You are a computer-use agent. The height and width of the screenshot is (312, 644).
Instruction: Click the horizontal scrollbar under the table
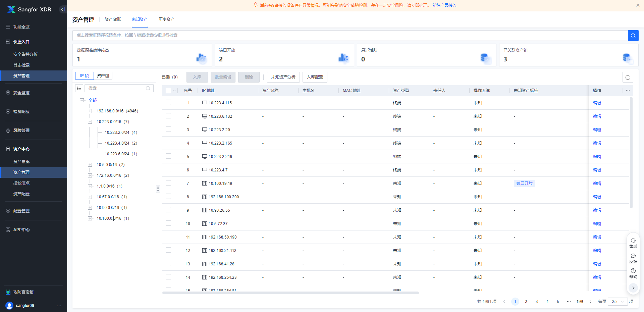(x=290, y=293)
